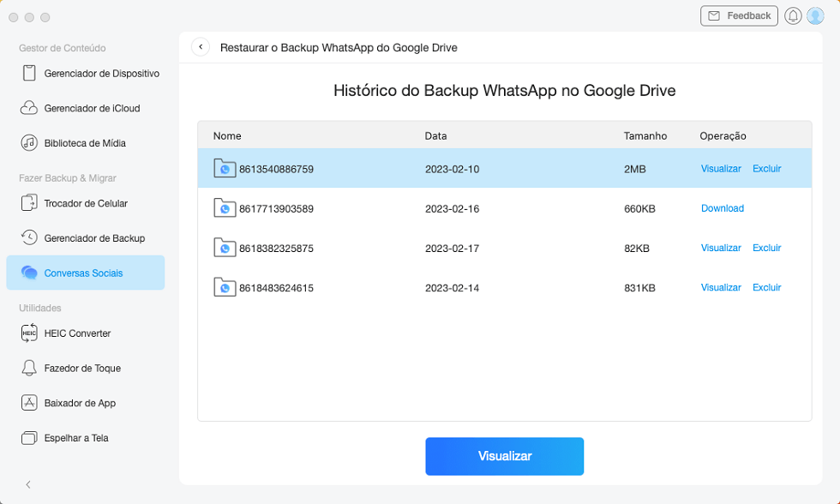Select backup name 8618483624615
Screen dimensions: 840x504
(x=276, y=288)
